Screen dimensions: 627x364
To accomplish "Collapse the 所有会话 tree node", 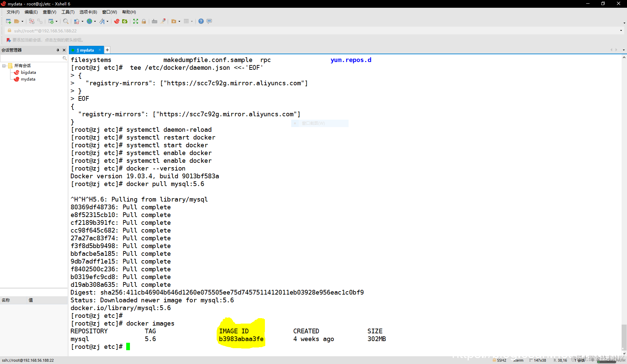I will pyautogui.click(x=4, y=66).
